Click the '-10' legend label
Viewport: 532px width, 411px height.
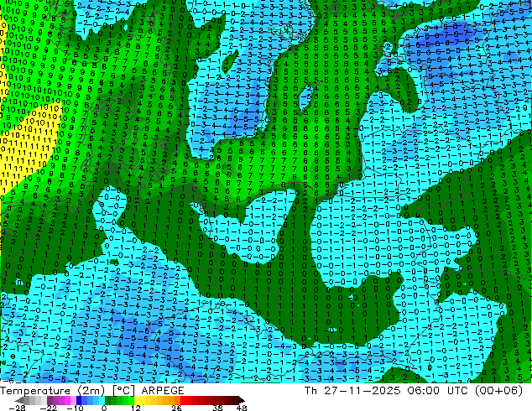point(75,408)
